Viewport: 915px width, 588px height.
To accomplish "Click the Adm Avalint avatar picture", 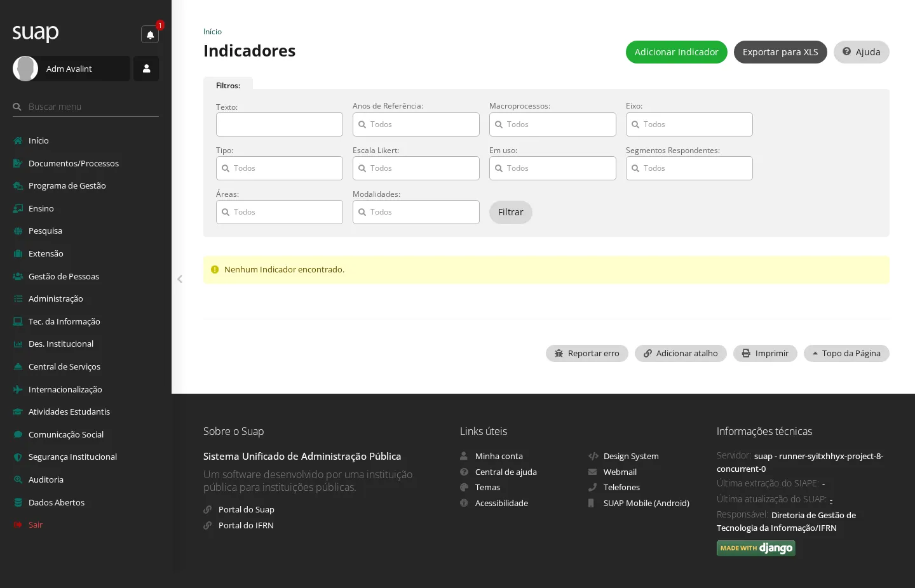I will (x=25, y=69).
